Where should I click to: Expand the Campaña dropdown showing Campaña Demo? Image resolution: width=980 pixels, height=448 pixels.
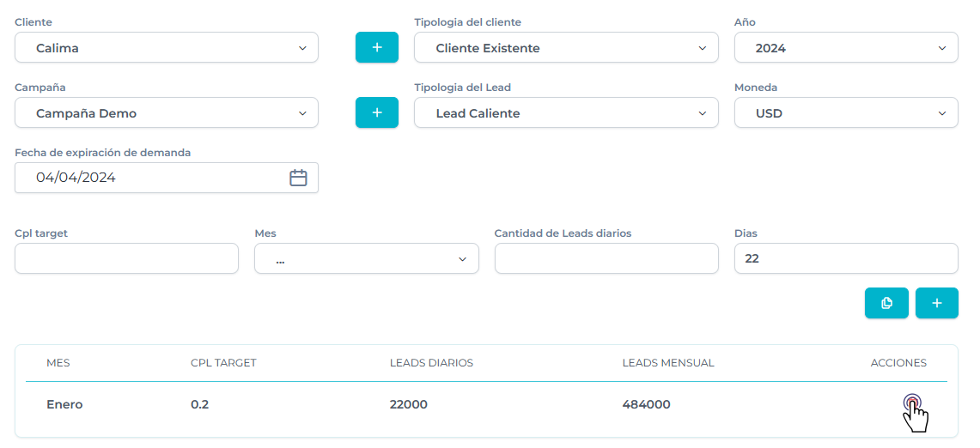[167, 113]
